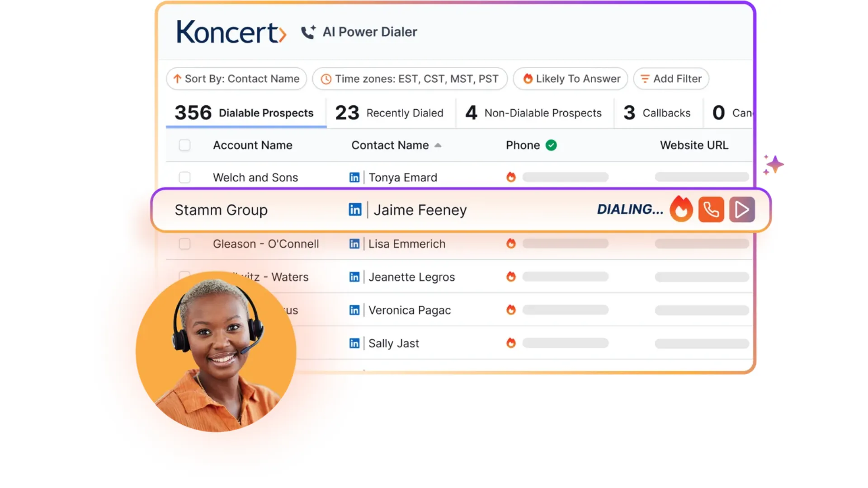Click the Koncert logo

(x=231, y=32)
